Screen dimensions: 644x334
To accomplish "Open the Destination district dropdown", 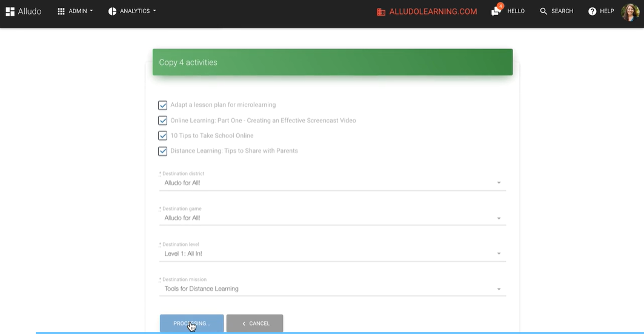I will [x=332, y=183].
